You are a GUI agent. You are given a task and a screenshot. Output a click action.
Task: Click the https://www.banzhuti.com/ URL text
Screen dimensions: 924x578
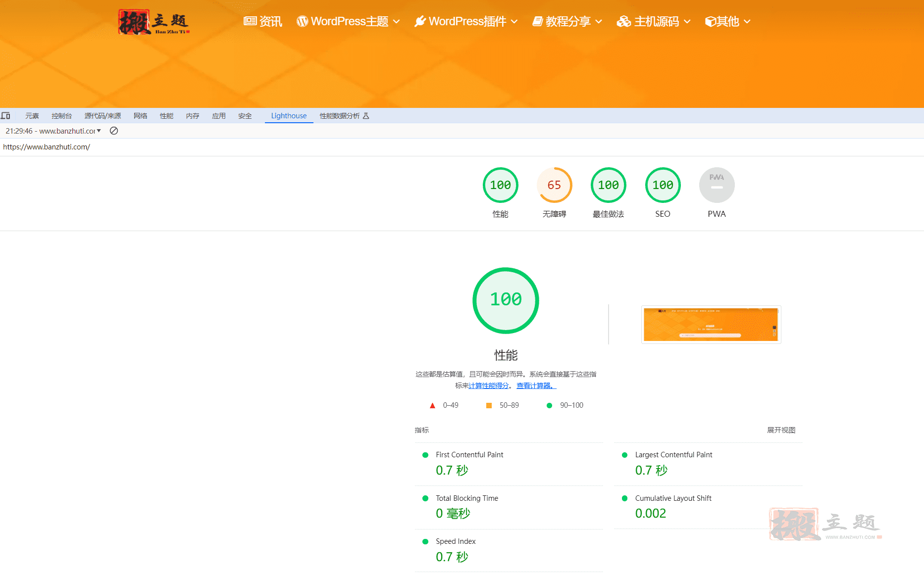pyautogui.click(x=47, y=147)
